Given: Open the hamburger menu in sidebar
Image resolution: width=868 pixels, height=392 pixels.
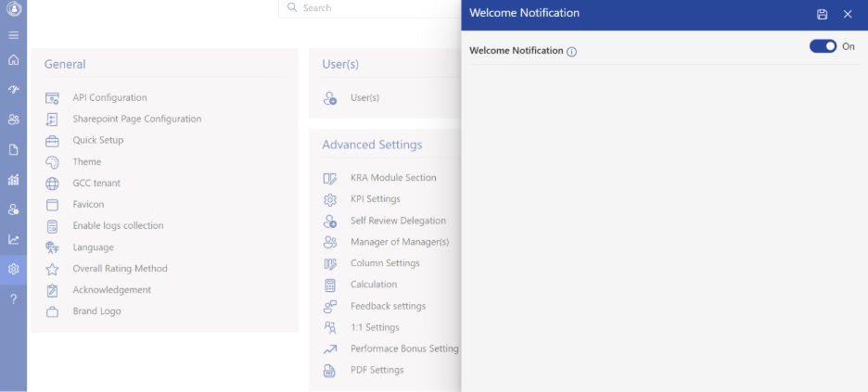Looking at the screenshot, I should [13, 35].
